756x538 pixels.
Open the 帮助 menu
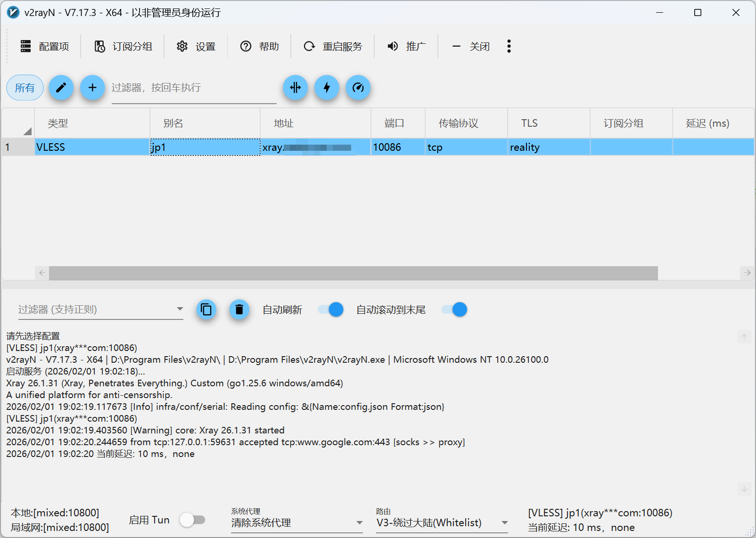click(x=260, y=46)
